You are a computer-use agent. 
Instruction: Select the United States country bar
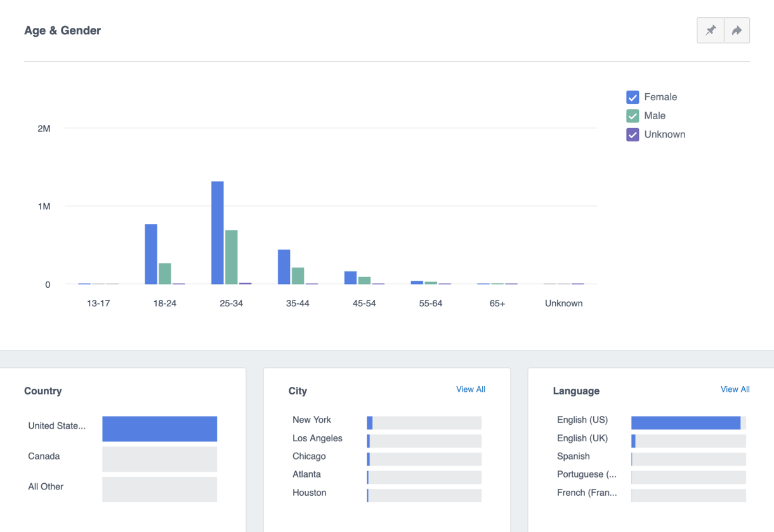159,429
